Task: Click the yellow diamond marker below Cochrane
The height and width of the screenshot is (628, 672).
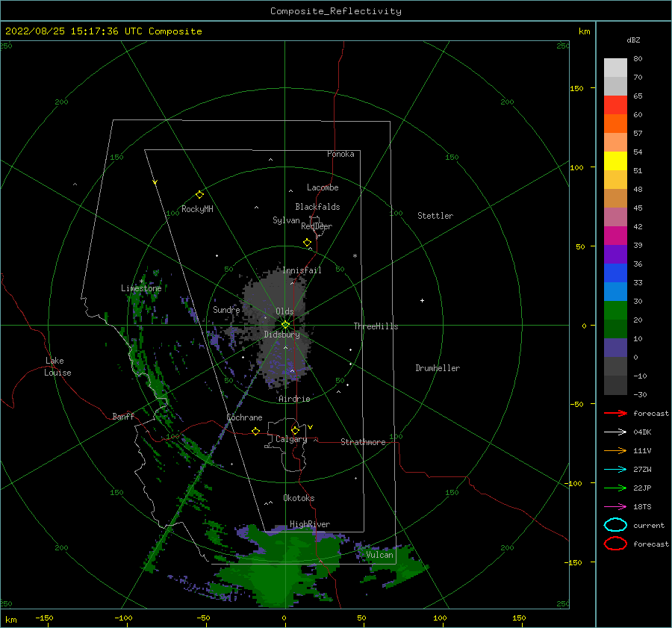Action: (256, 431)
